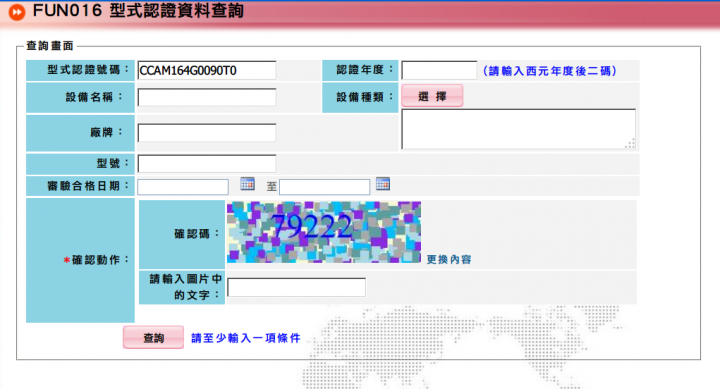This screenshot has width=720, height=389.
Task: Click the notice 請至少輸入一項條件
Action: point(246,338)
